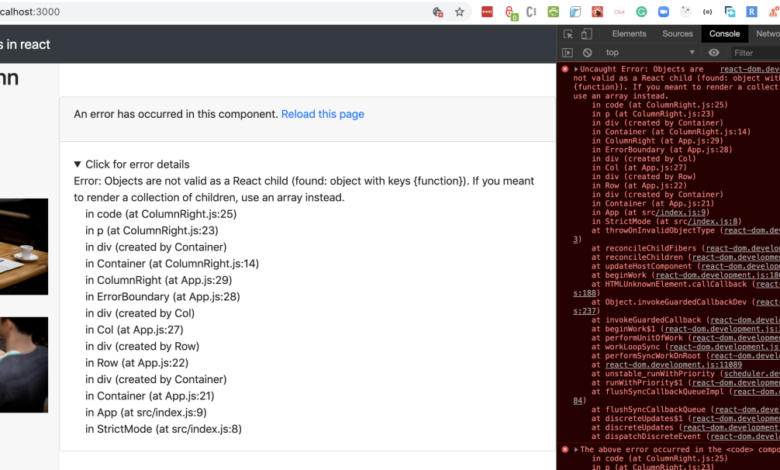Open the 'top' JavaScript context dropdown
780x470 pixels.
point(650,52)
